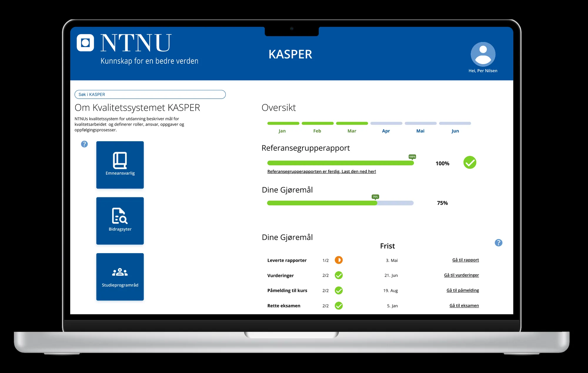
Task: Open the Emneansvarlig book tile
Action: click(120, 165)
